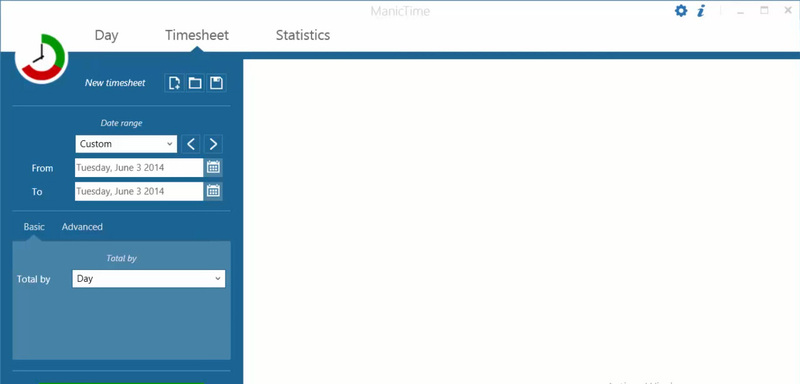Switch to the Day tab

pos(107,35)
